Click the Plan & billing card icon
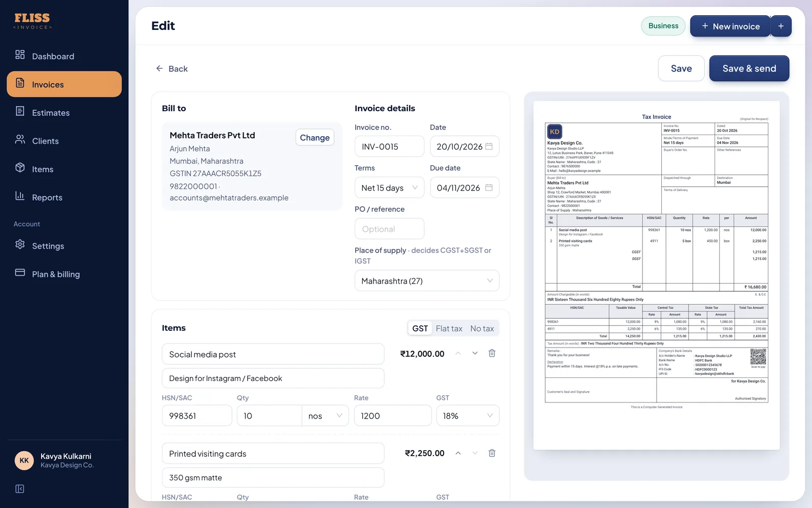Viewport: 812px width, 508px height. pyautogui.click(x=20, y=272)
